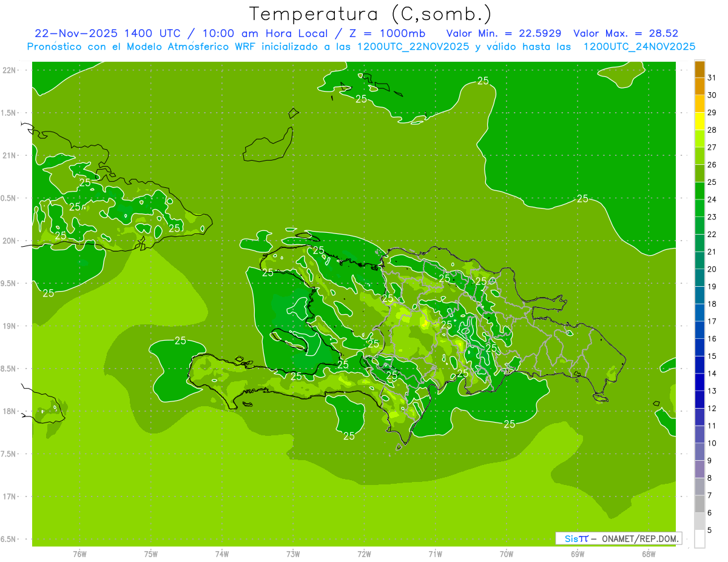The height and width of the screenshot is (562, 728).
Task: Click the legend value '12'
Action: coord(712,408)
